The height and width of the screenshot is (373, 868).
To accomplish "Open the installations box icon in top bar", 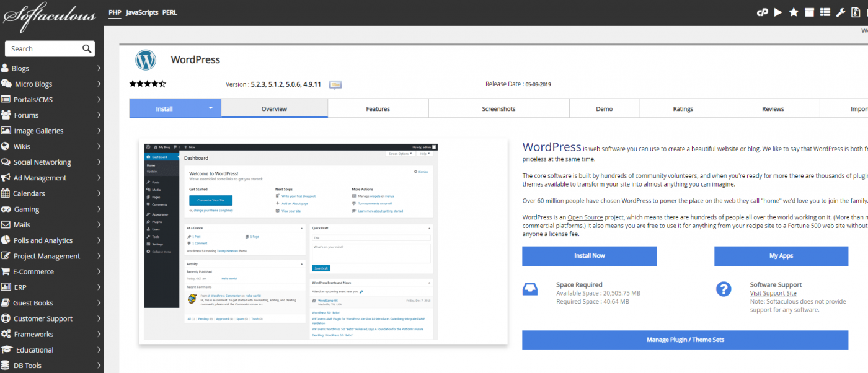I will point(809,12).
